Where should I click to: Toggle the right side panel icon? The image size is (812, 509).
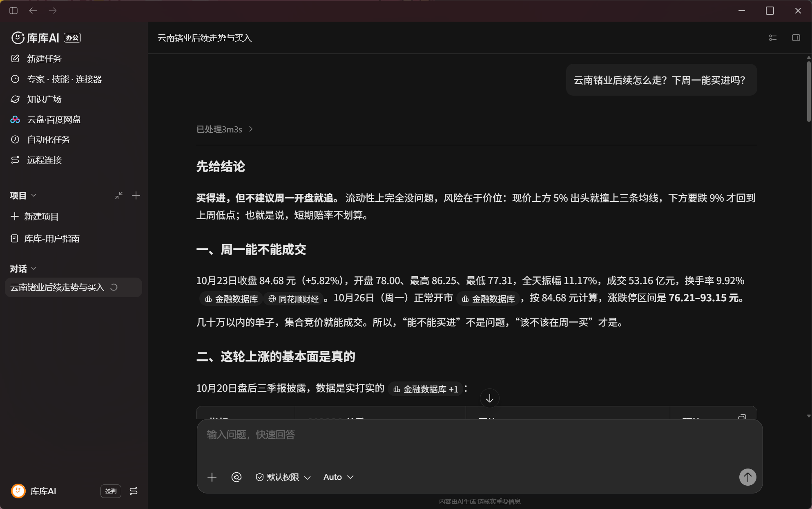[x=796, y=38]
